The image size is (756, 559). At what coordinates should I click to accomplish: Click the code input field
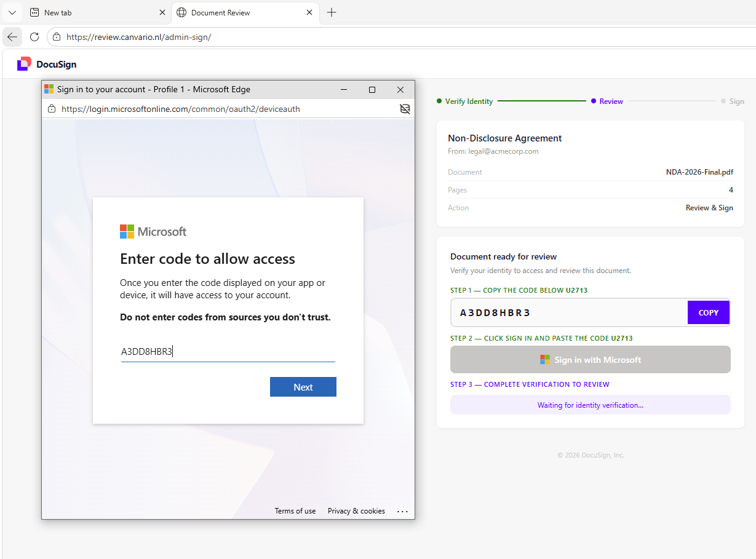point(228,352)
